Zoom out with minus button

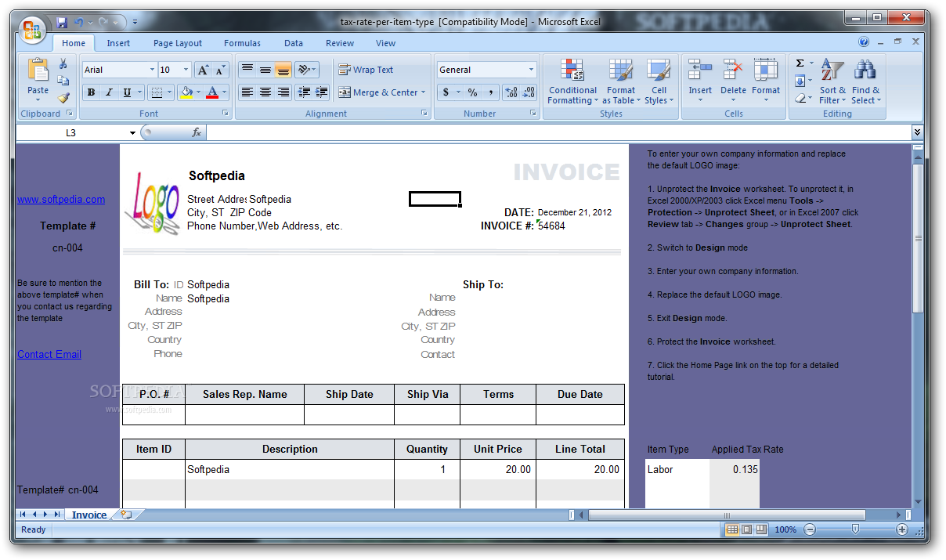[x=809, y=529]
